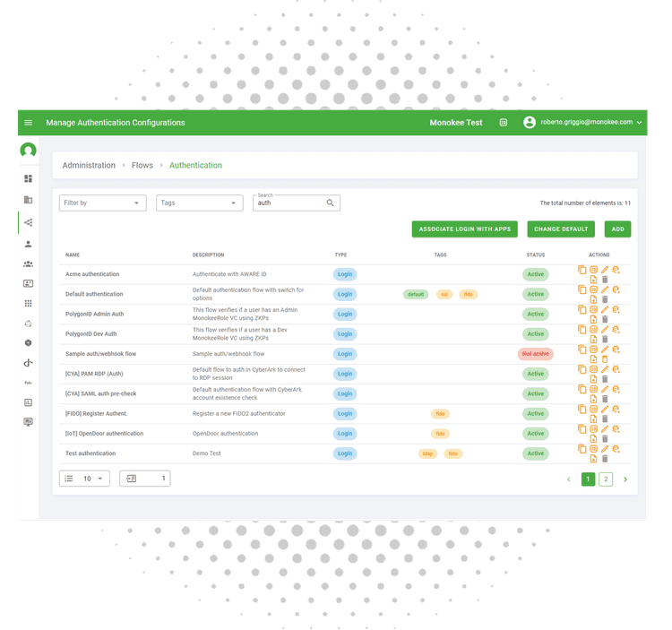Edit Acme authentication with the pencil icon
Viewport: 672px width, 630px height.
(604, 269)
